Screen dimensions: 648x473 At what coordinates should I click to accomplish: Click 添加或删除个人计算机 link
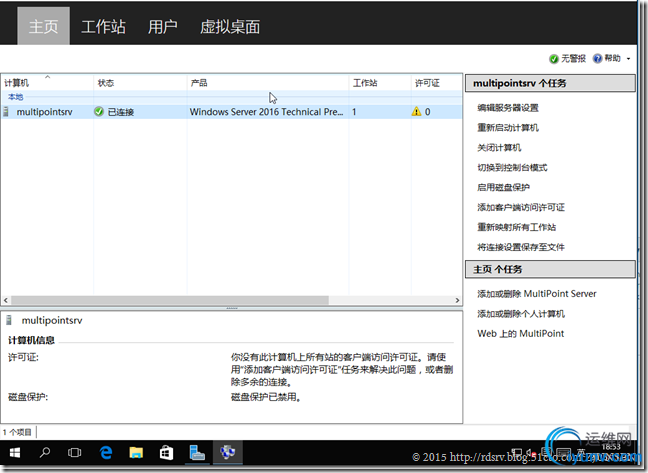[521, 314]
